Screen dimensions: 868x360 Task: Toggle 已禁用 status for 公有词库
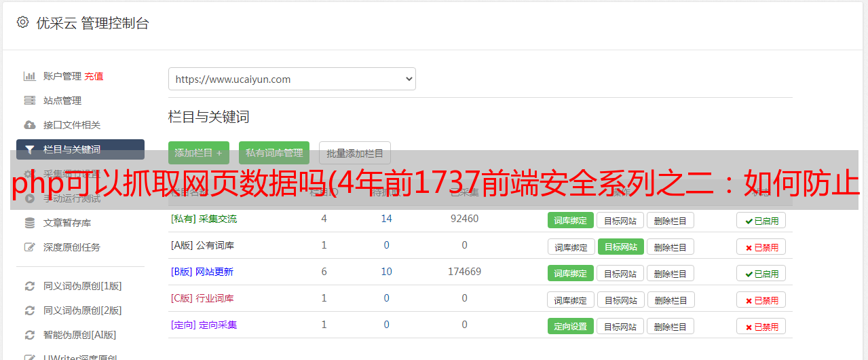761,247
